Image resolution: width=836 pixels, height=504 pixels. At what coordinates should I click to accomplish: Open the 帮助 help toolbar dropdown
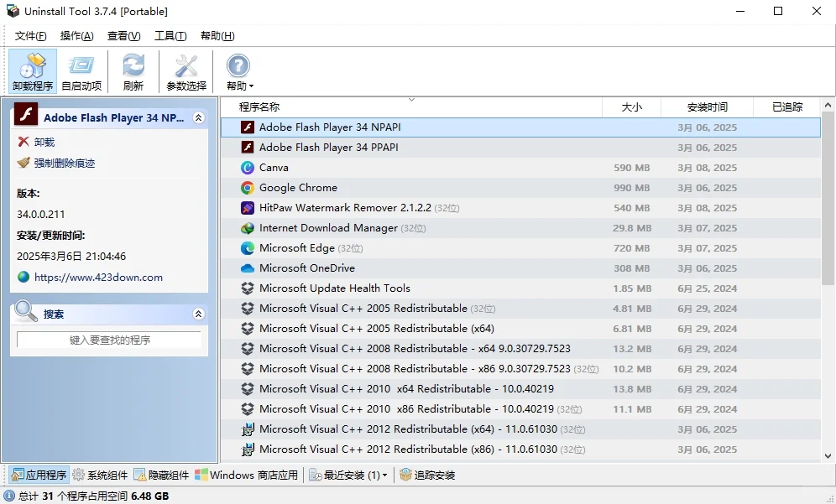click(x=239, y=72)
